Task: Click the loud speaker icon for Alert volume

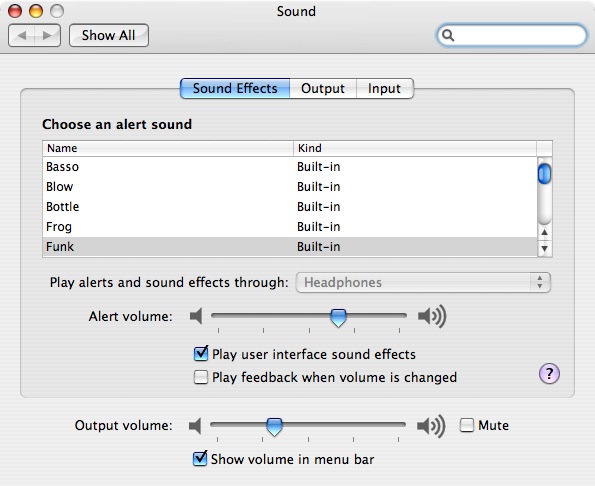Action: pos(432,316)
